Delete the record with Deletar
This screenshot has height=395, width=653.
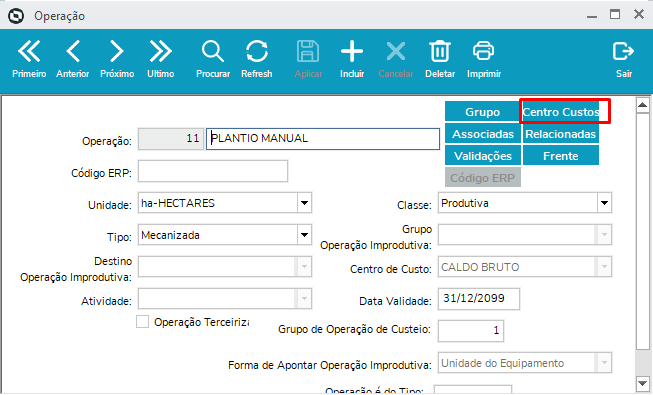click(x=440, y=59)
